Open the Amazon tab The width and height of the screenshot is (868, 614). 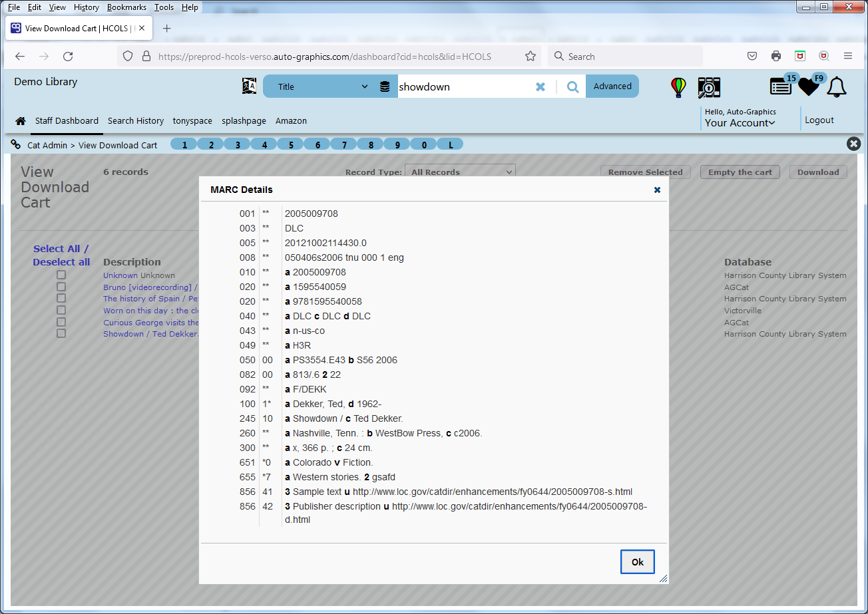click(x=291, y=121)
